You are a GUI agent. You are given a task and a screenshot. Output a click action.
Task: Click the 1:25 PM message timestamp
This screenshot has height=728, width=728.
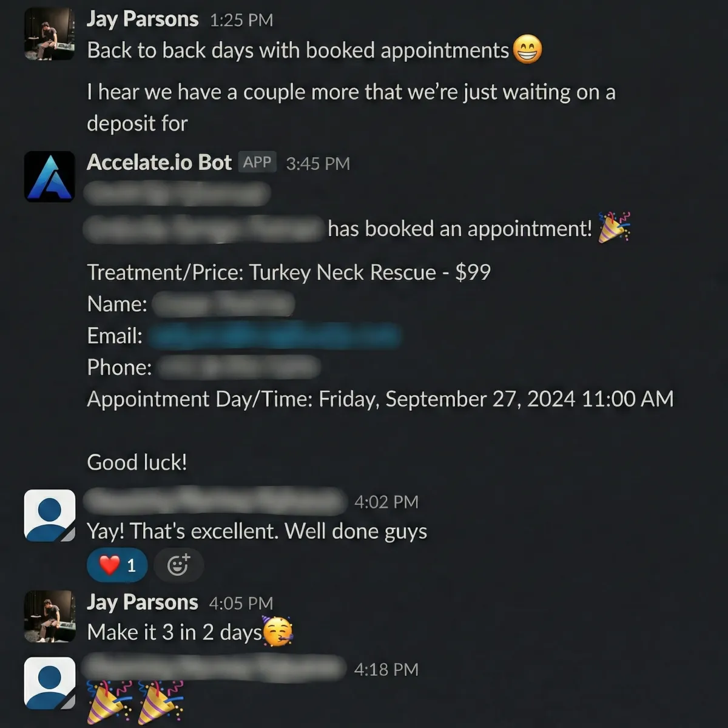[241, 21]
